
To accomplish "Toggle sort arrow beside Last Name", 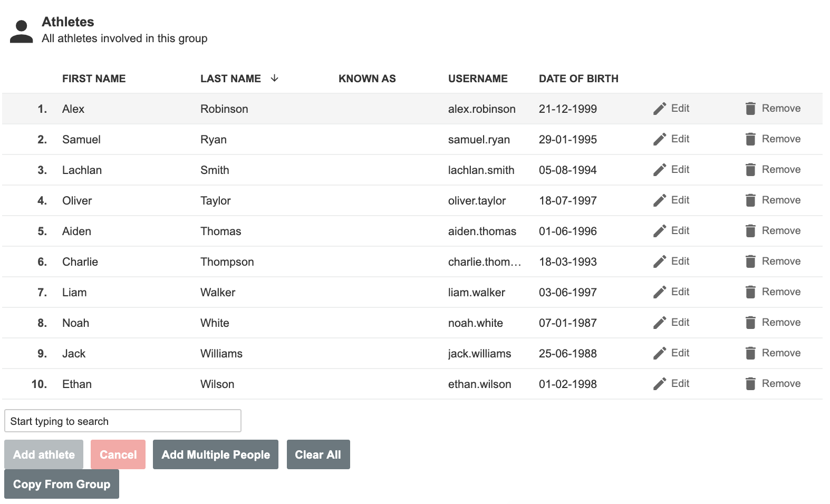I will [274, 78].
